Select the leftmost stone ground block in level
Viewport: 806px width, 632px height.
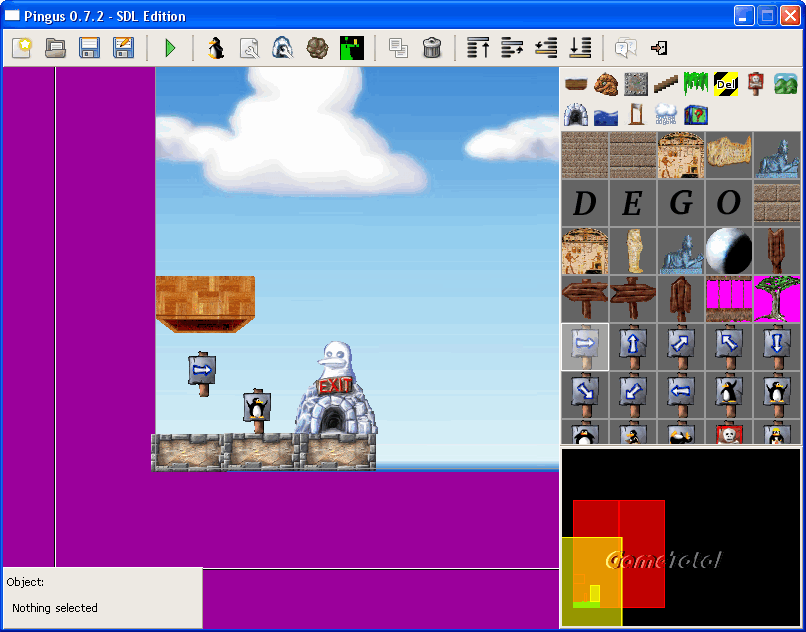[x=188, y=453]
